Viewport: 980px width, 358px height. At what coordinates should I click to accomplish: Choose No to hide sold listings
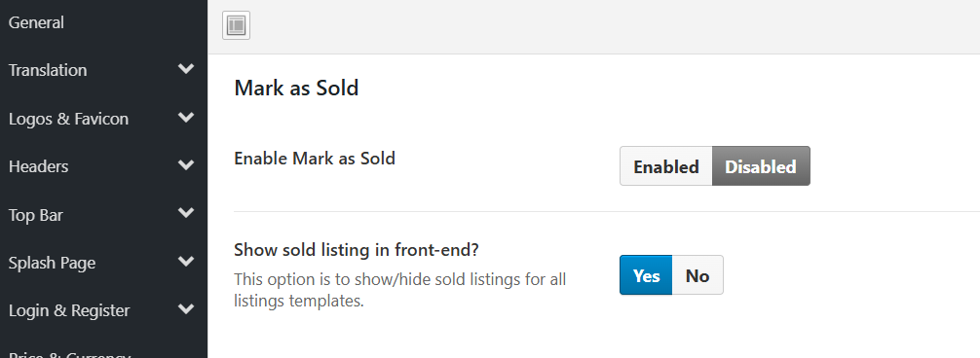(x=697, y=275)
